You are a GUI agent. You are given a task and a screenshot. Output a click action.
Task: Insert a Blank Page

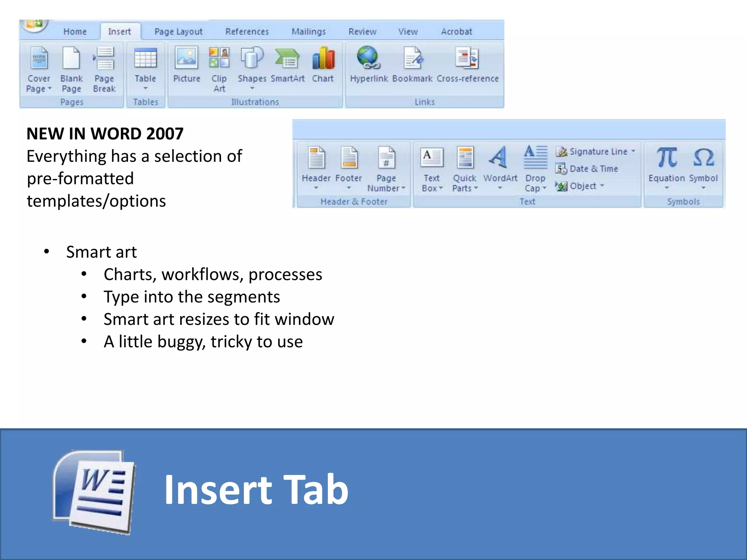click(x=71, y=58)
